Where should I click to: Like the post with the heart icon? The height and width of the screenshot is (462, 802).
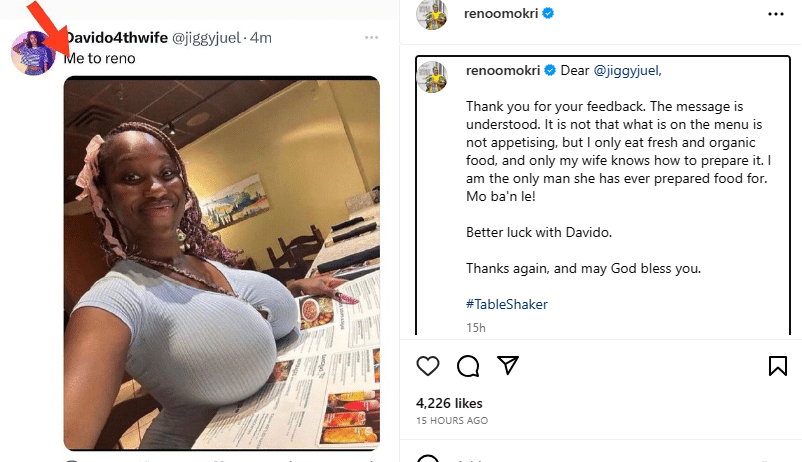point(428,366)
